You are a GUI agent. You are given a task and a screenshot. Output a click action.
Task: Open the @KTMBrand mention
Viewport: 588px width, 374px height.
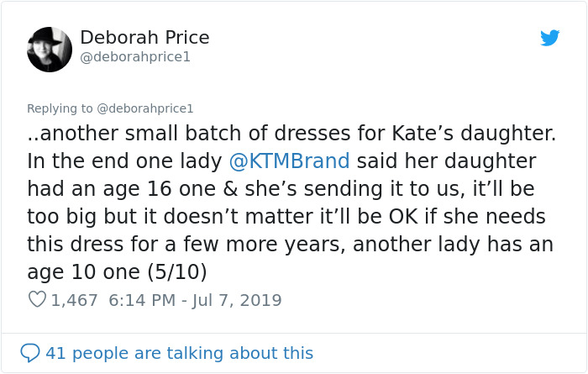click(289, 161)
